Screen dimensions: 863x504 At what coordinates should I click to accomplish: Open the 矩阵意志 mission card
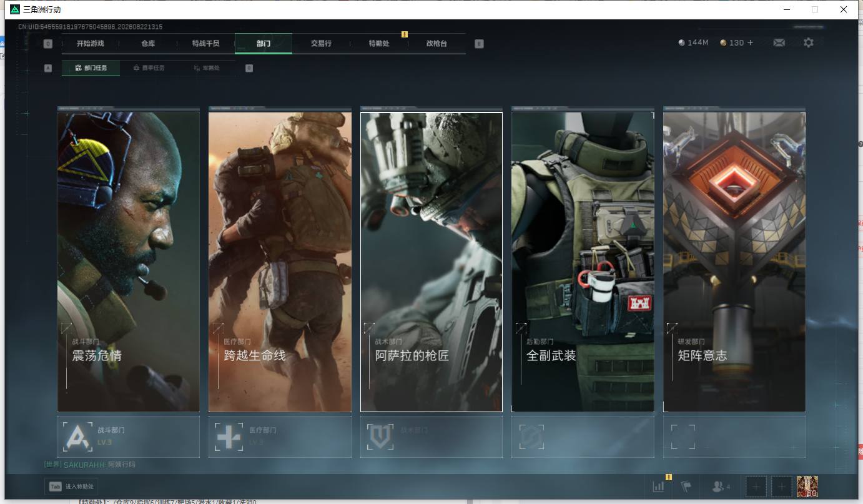point(734,262)
